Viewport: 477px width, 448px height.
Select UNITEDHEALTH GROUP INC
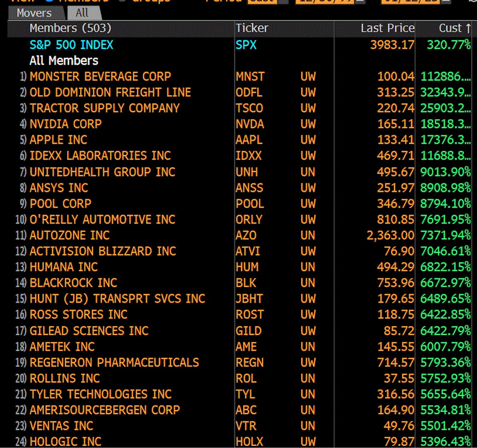102,172
